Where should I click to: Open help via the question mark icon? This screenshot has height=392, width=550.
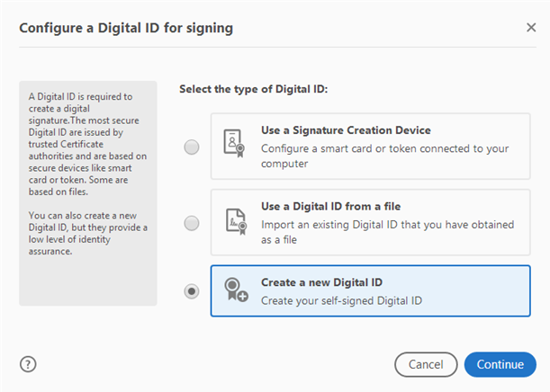click(28, 364)
